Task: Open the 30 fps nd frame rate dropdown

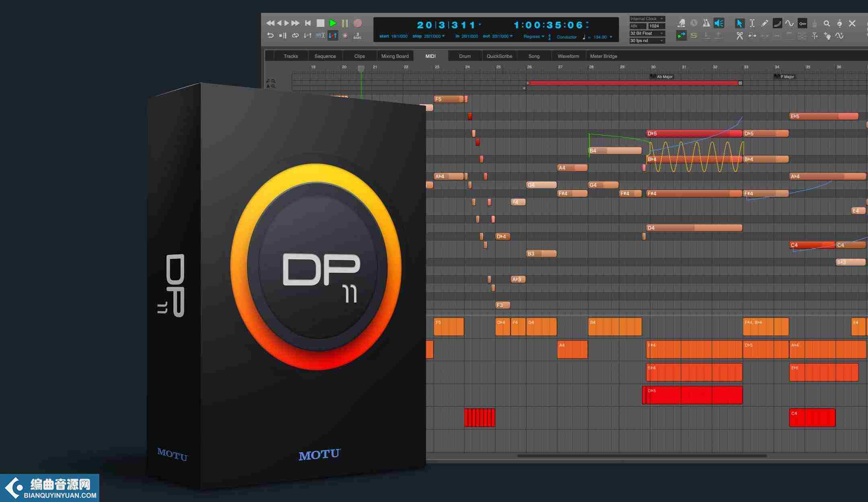Action: (x=647, y=41)
